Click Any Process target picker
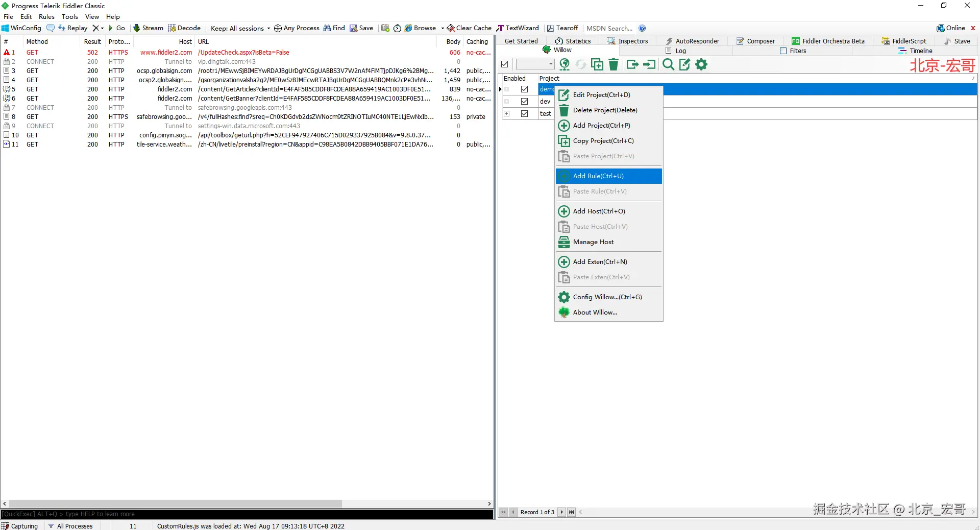 pyautogui.click(x=297, y=28)
